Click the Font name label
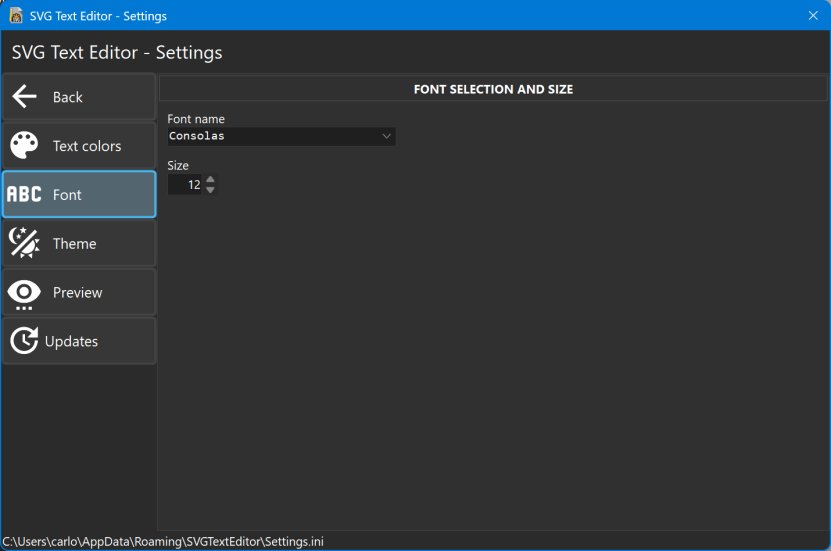 (196, 119)
